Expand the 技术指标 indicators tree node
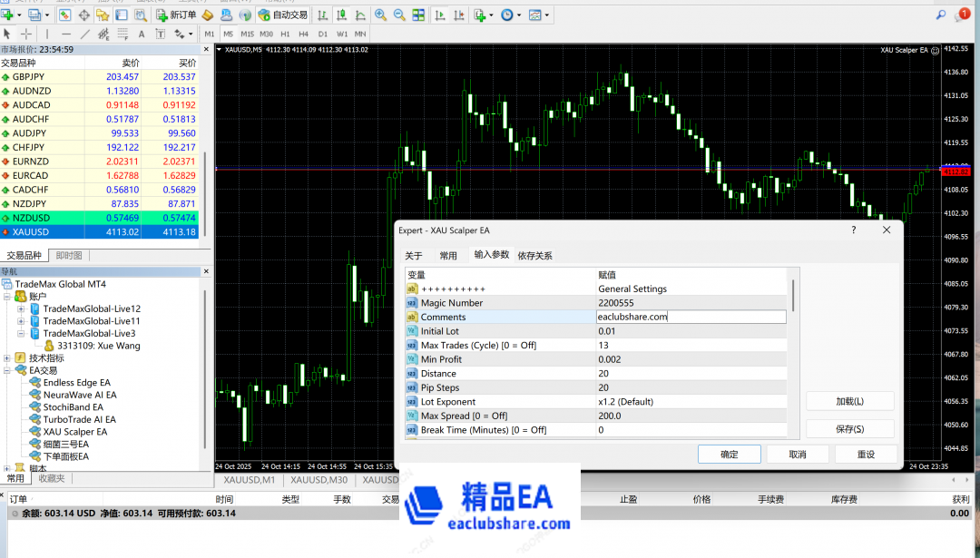 (8, 358)
